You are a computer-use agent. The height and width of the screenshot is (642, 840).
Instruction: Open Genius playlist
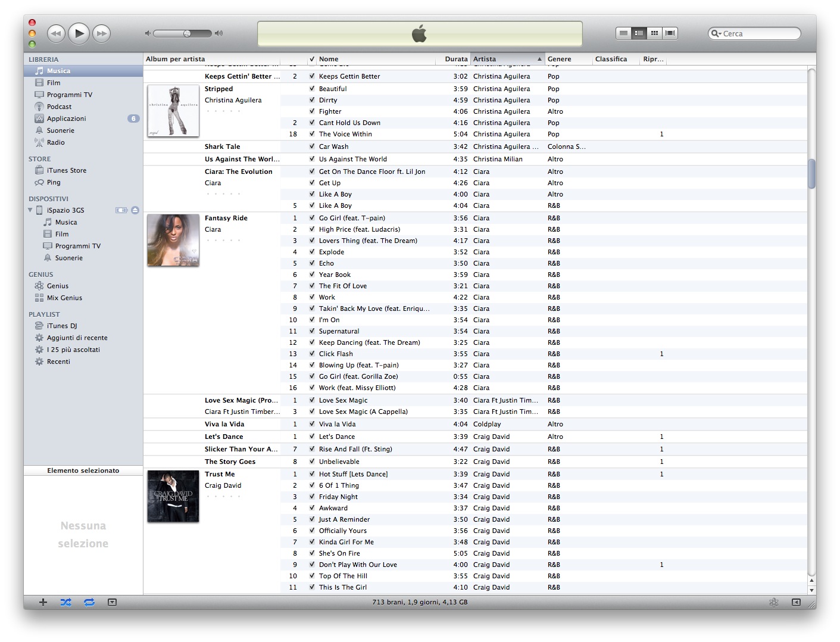[x=83, y=286]
